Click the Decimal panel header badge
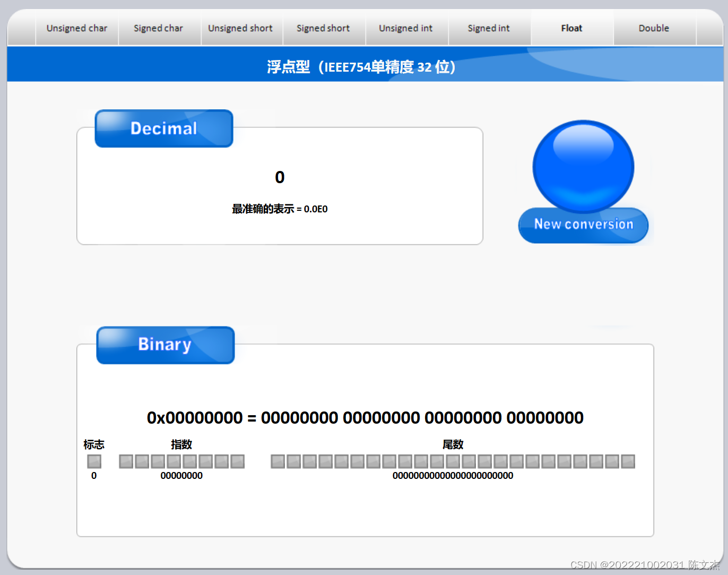Image resolution: width=728 pixels, height=575 pixels. coord(163,128)
